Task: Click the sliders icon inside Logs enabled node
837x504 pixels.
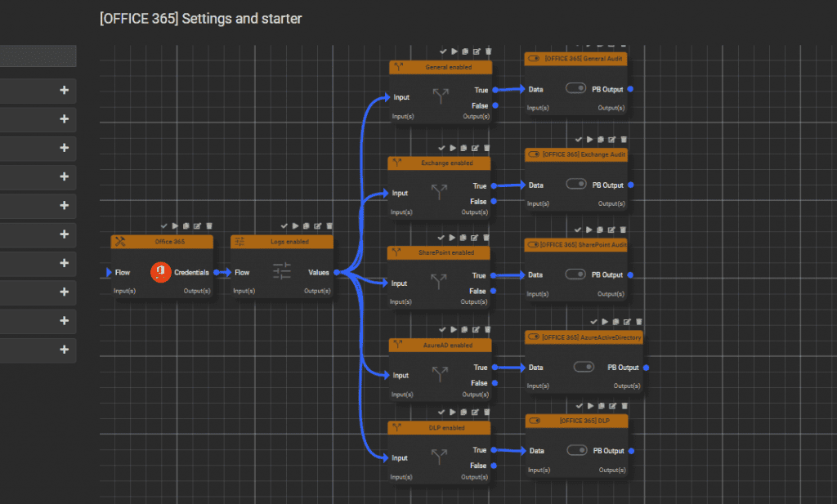Action: tap(282, 271)
